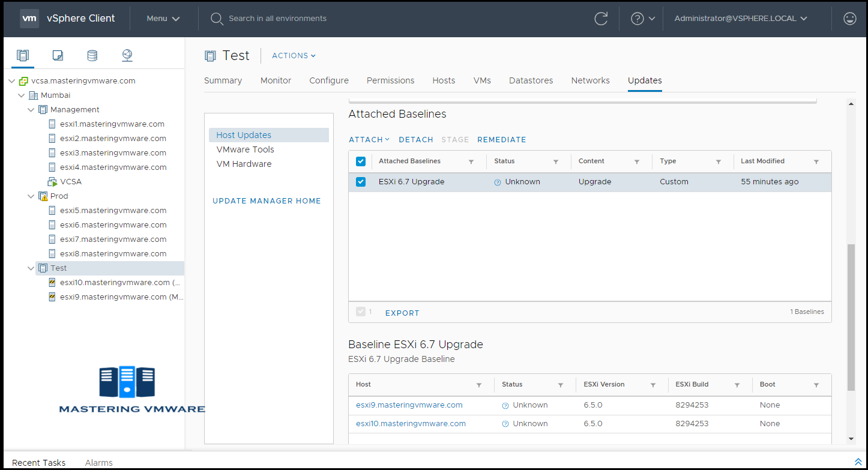Open UPDATE MANAGER HOME link

coord(267,201)
